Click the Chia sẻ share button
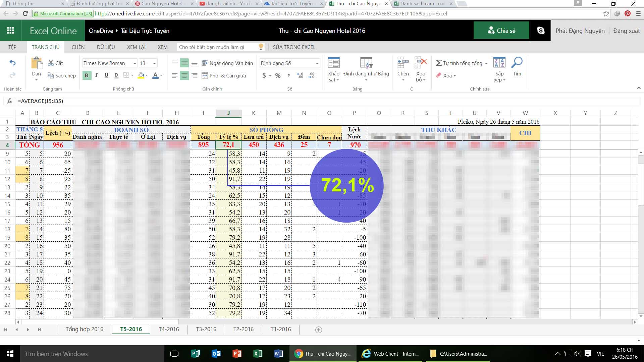Viewport: 644px width, 362px height. pos(501,31)
